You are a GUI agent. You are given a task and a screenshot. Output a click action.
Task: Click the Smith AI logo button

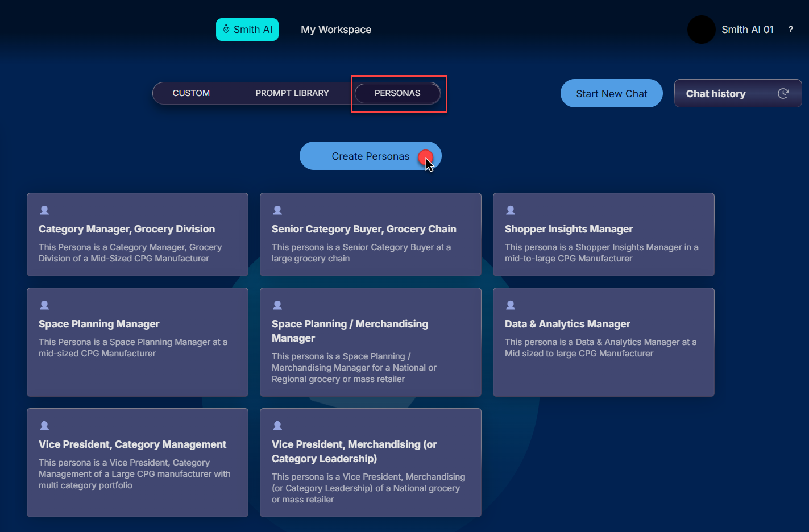tap(247, 30)
